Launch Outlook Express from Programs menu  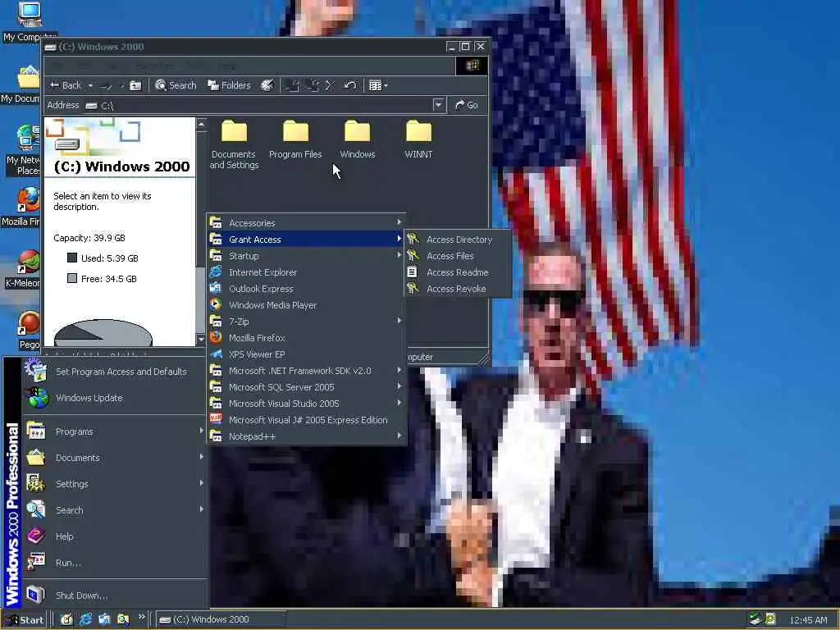306,289
